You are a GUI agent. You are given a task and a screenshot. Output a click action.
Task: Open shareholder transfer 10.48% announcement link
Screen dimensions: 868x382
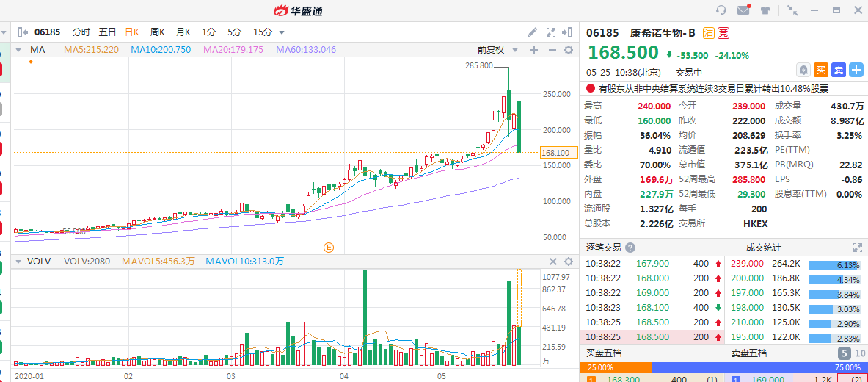tap(714, 88)
